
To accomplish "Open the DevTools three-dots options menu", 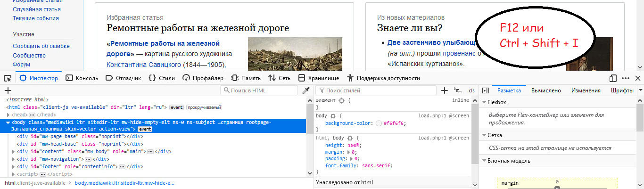I will click(x=626, y=78).
